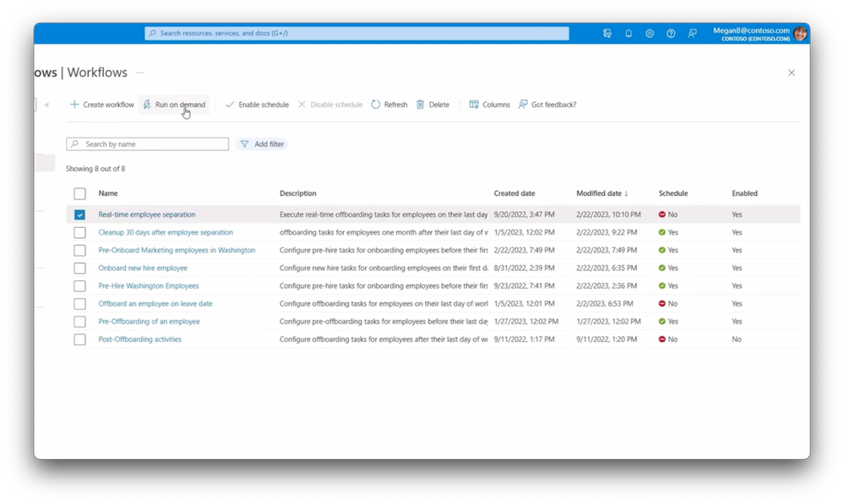
Task: Uncheck Real-time employee separation checkbox
Action: click(79, 214)
